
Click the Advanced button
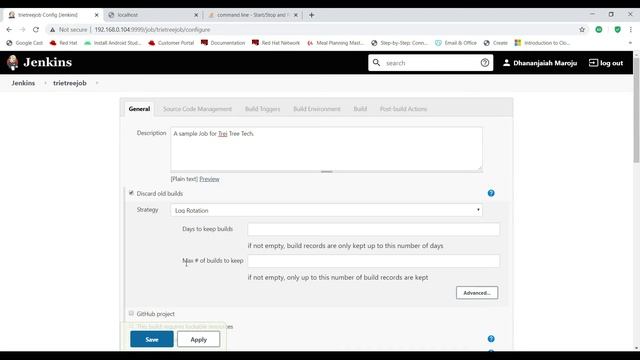coord(477,293)
